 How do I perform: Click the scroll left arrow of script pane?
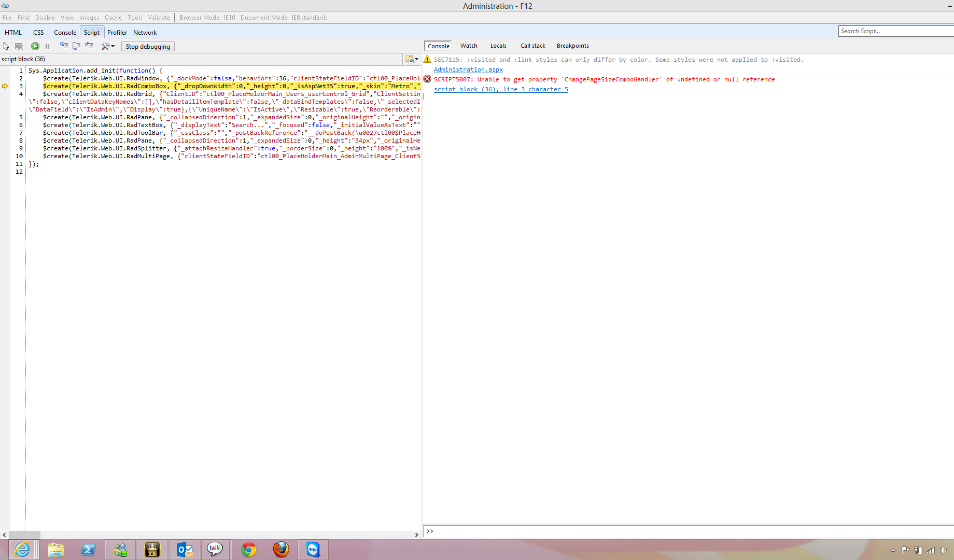click(x=4, y=535)
